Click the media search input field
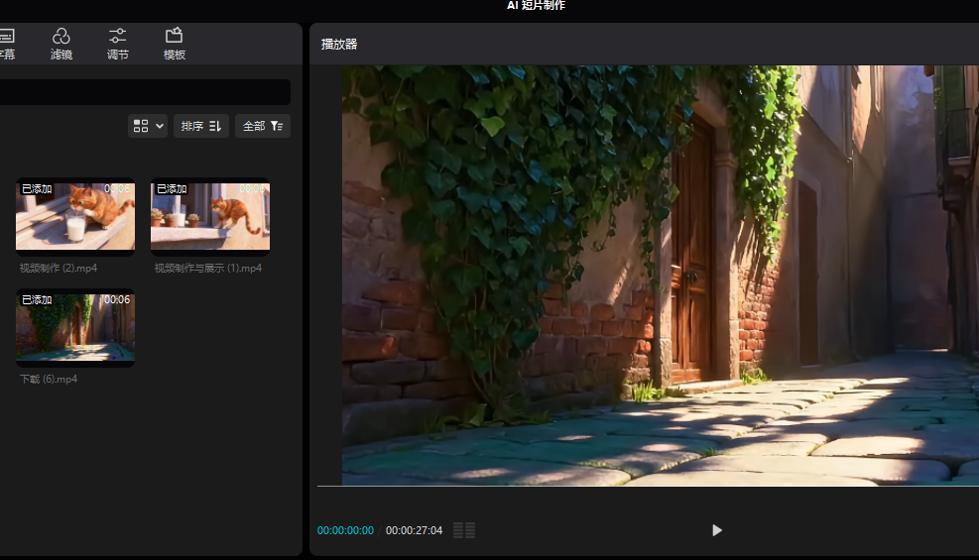Viewport: 979px width, 560px height. coord(145,92)
